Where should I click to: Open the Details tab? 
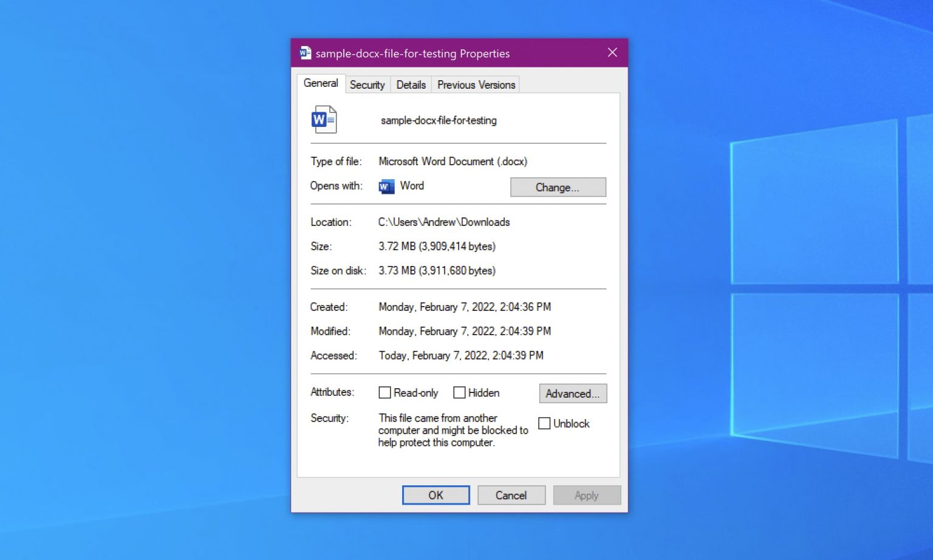411,84
